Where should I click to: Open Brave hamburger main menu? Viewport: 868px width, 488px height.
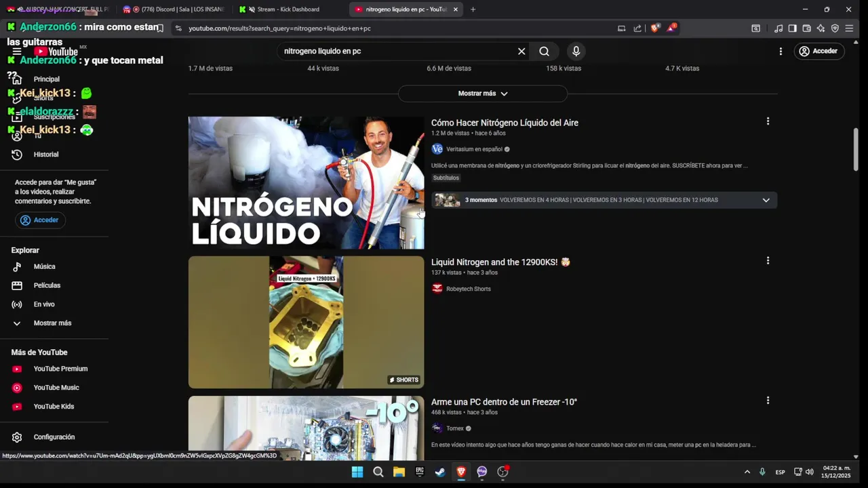[849, 28]
